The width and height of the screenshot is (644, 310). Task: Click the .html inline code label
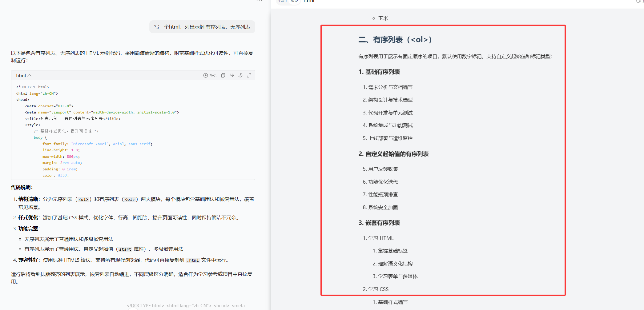(193, 260)
